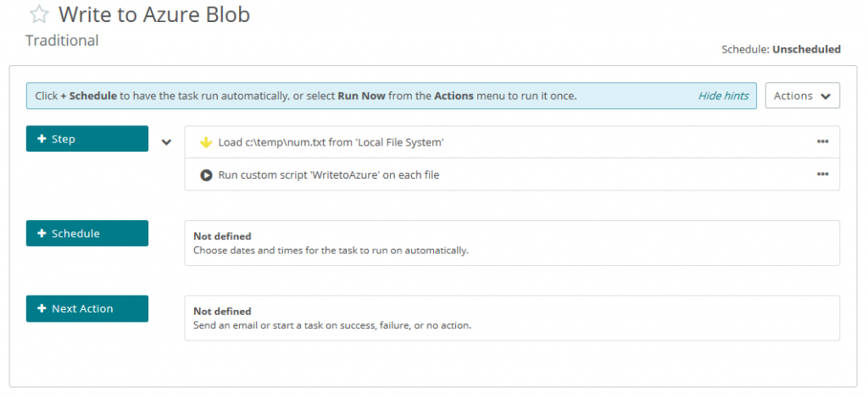Collapse the steps list using the chevron

click(166, 142)
